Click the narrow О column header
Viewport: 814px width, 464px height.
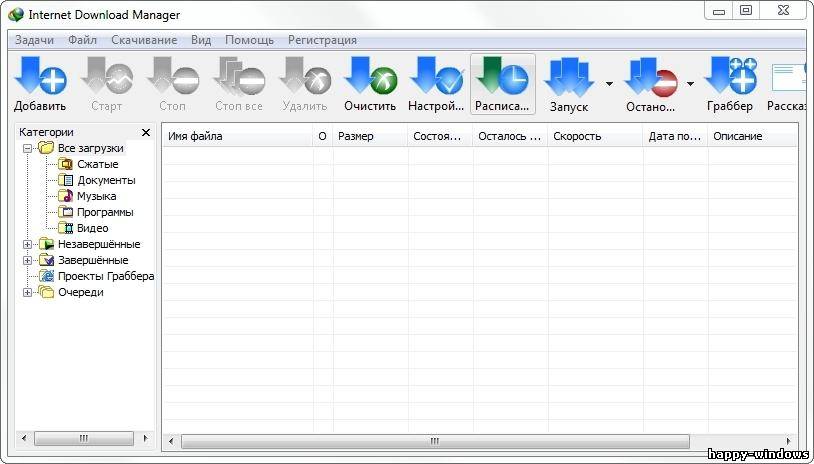(323, 136)
